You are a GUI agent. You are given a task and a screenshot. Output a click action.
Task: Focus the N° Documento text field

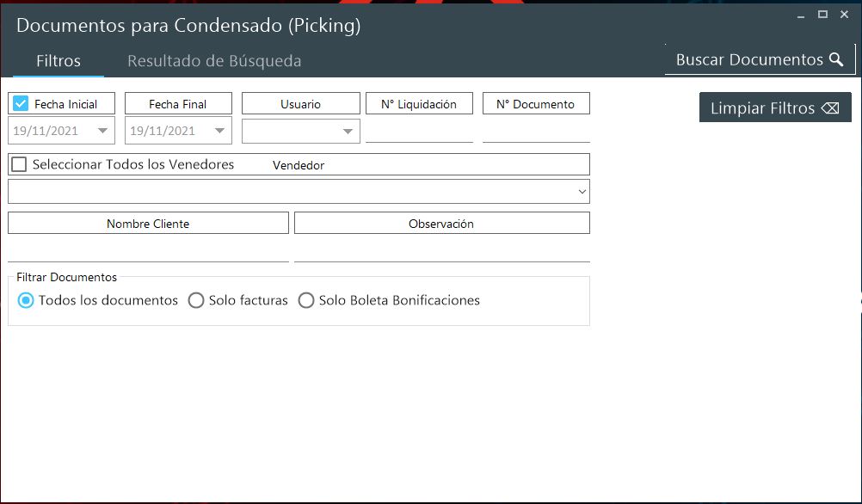click(536, 132)
